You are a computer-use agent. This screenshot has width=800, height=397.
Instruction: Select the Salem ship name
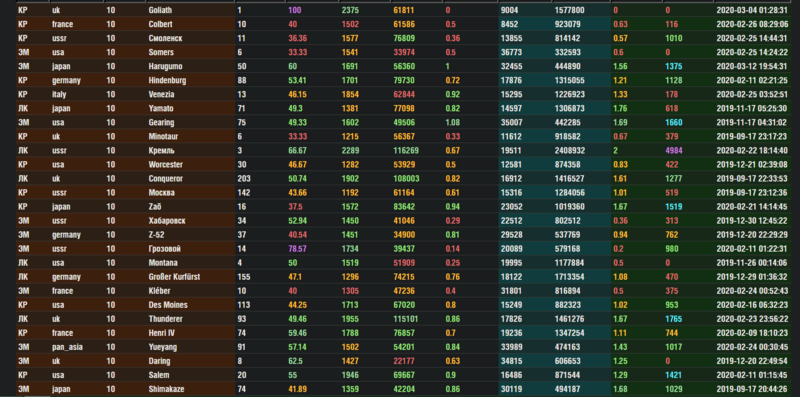(158, 375)
